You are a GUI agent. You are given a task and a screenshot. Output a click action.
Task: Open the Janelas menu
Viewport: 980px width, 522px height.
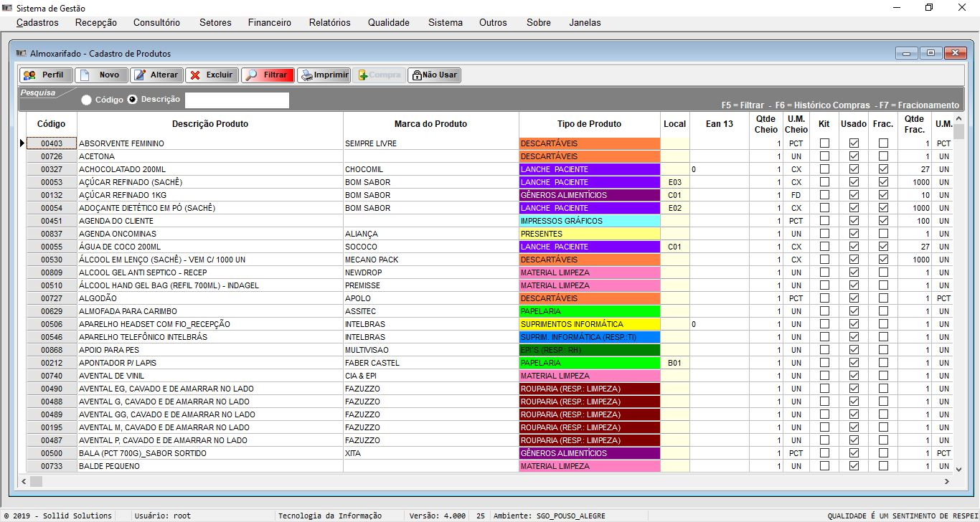[x=585, y=22]
